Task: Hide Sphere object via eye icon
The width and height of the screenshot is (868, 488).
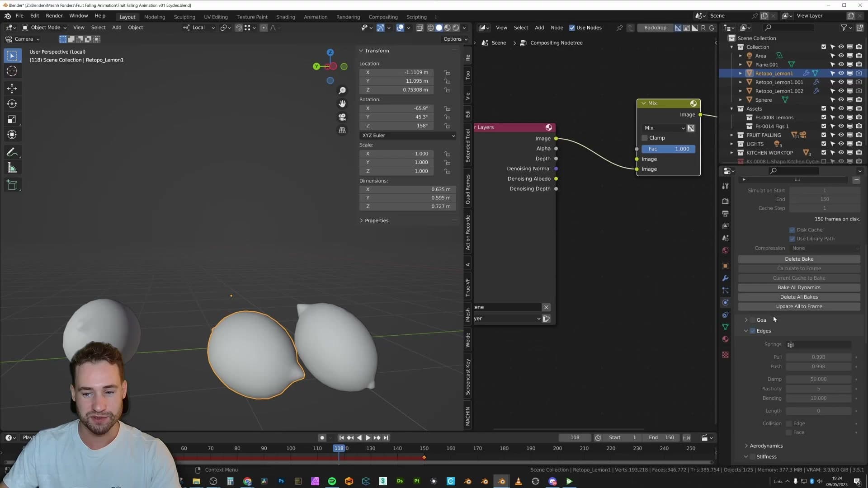Action: 841,100
